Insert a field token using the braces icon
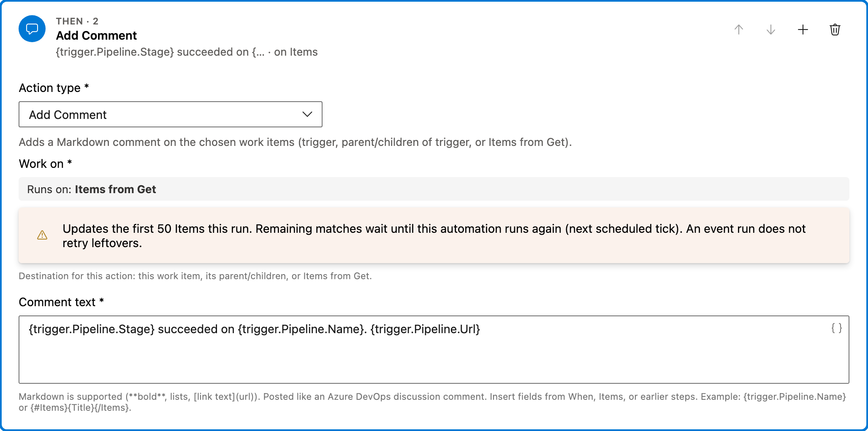The width and height of the screenshot is (868, 431). (x=837, y=328)
